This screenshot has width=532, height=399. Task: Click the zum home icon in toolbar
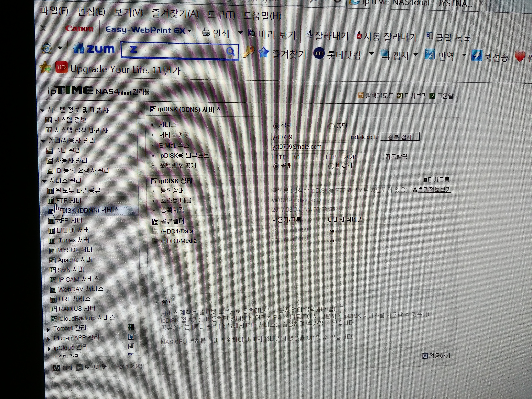tap(79, 48)
